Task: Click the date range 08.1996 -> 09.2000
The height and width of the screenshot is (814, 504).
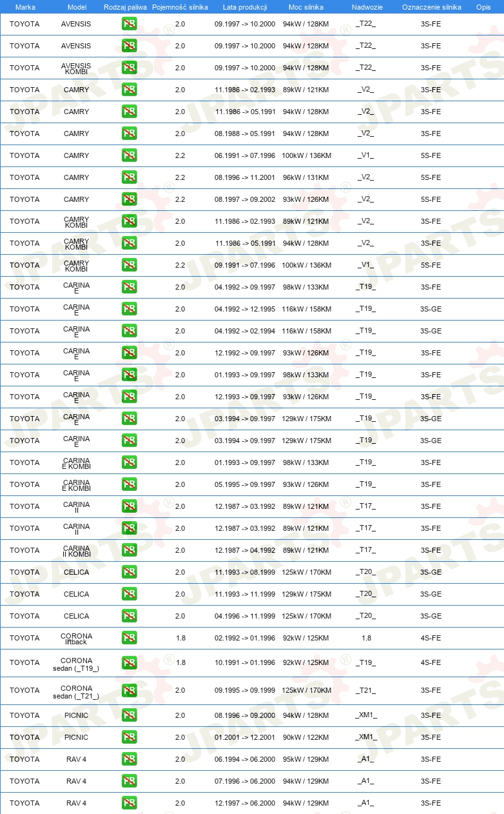Action: click(x=245, y=715)
